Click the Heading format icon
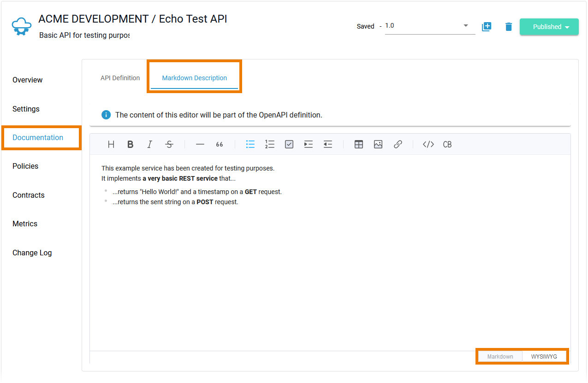 (x=111, y=144)
